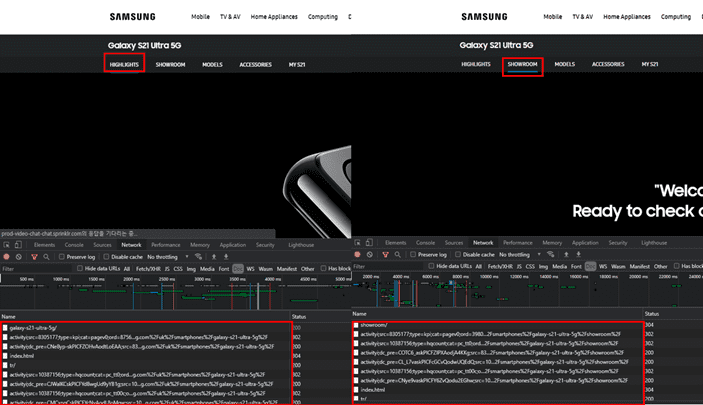Viewport: 703px width, 405px height.
Task: Clear network log in right DevTools
Action: (x=369, y=254)
